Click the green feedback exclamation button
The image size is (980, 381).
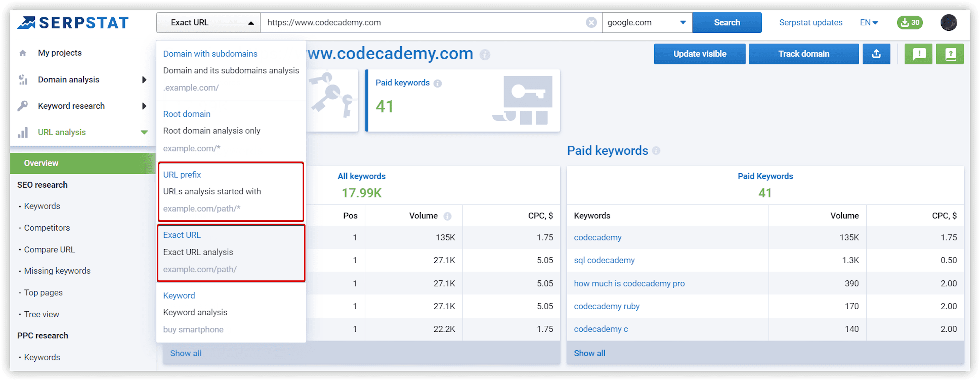[x=918, y=54]
